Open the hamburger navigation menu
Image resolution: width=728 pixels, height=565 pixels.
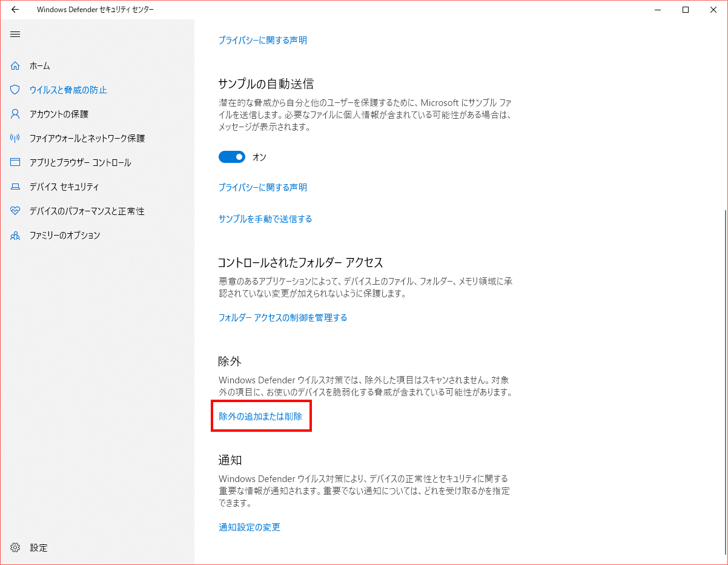(15, 34)
